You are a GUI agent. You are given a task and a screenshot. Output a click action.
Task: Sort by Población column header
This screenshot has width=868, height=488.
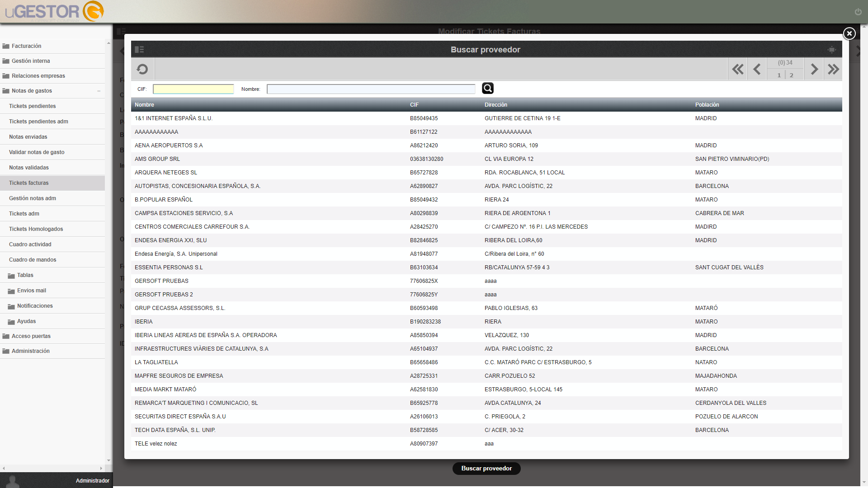point(707,105)
